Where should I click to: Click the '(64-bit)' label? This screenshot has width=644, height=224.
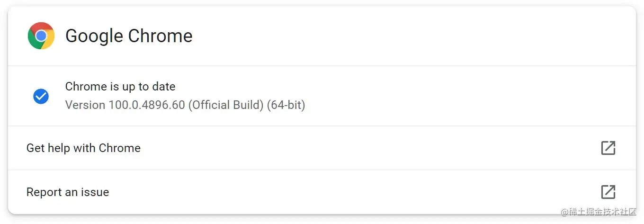pos(286,105)
